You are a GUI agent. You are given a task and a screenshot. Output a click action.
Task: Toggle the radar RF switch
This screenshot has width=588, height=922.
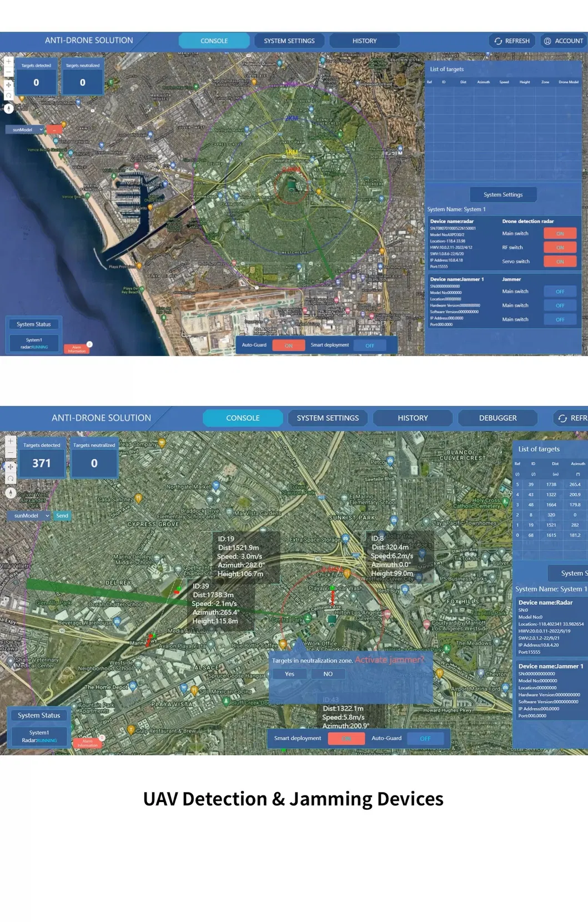coord(560,248)
